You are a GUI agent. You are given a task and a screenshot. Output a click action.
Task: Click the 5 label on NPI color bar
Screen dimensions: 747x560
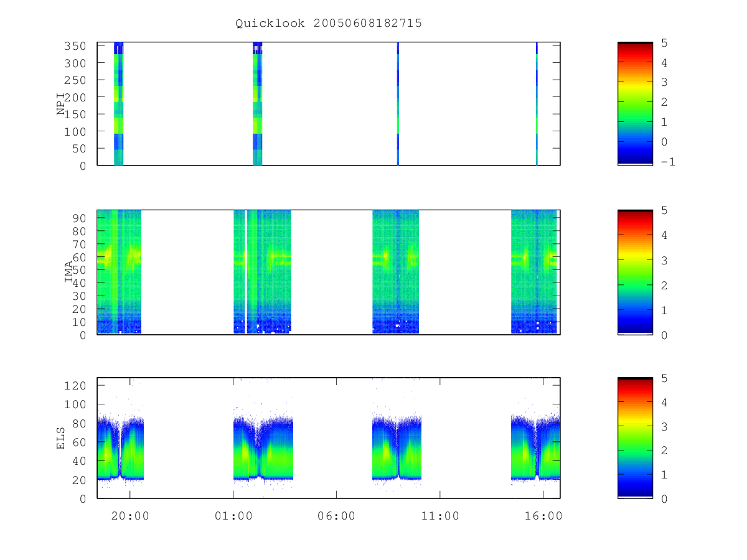point(664,43)
